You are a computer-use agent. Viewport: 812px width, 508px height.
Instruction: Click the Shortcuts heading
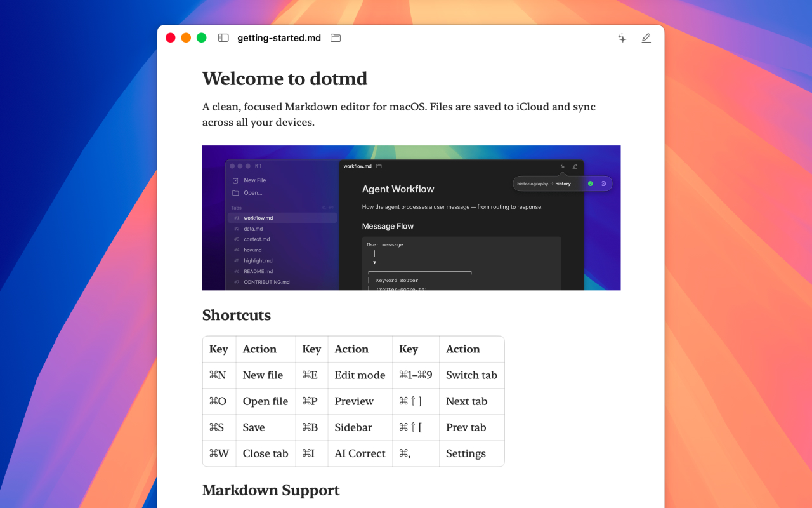[237, 316]
